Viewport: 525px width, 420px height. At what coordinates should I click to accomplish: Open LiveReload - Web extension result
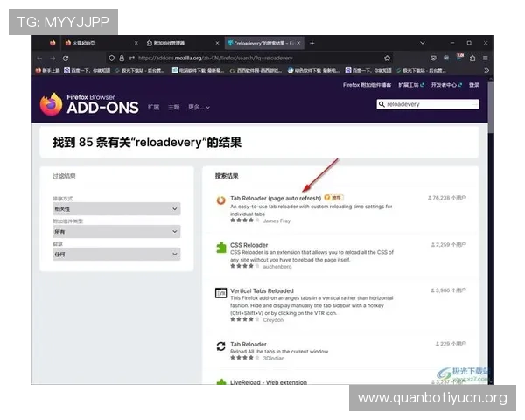pos(269,382)
